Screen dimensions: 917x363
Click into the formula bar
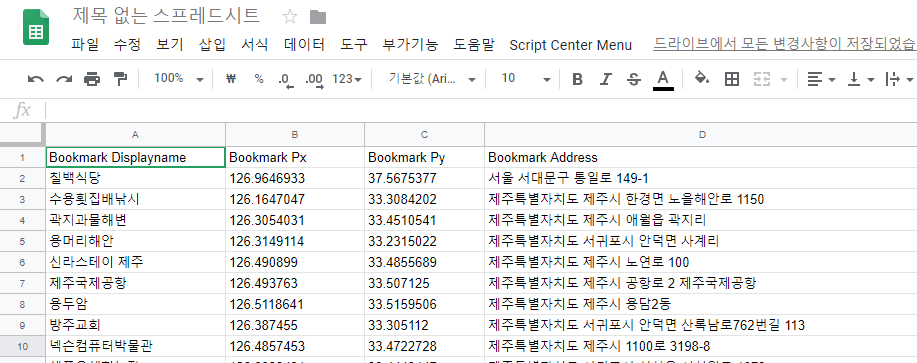coord(480,110)
